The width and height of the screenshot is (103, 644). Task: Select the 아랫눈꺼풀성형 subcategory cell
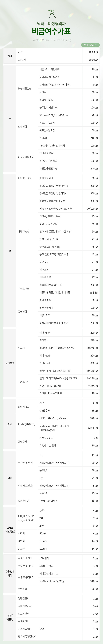(x=26, y=157)
